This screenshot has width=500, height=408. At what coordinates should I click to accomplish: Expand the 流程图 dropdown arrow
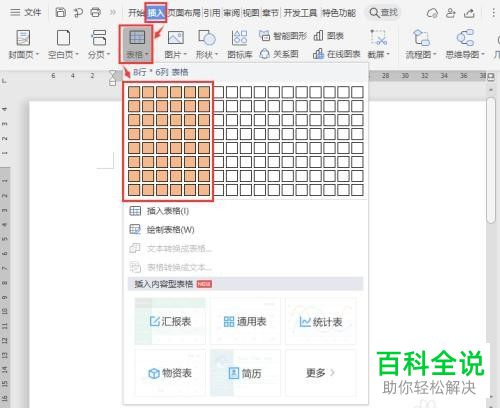tap(434, 54)
